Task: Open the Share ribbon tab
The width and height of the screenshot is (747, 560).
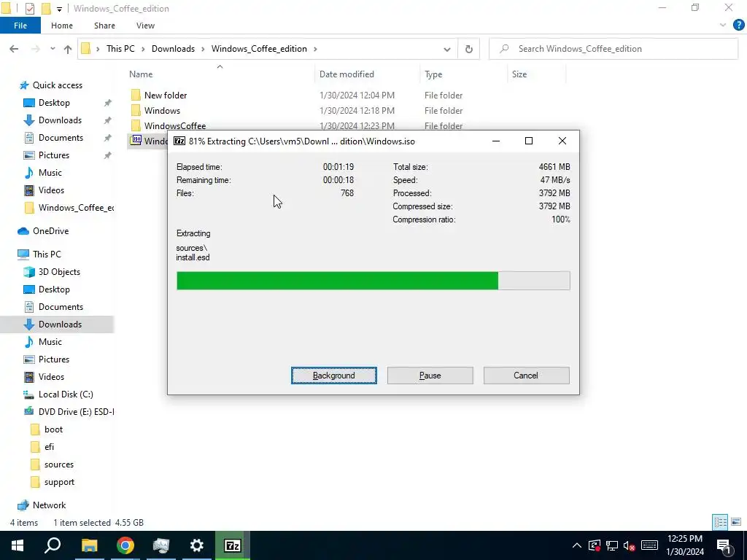Action: 104,26
